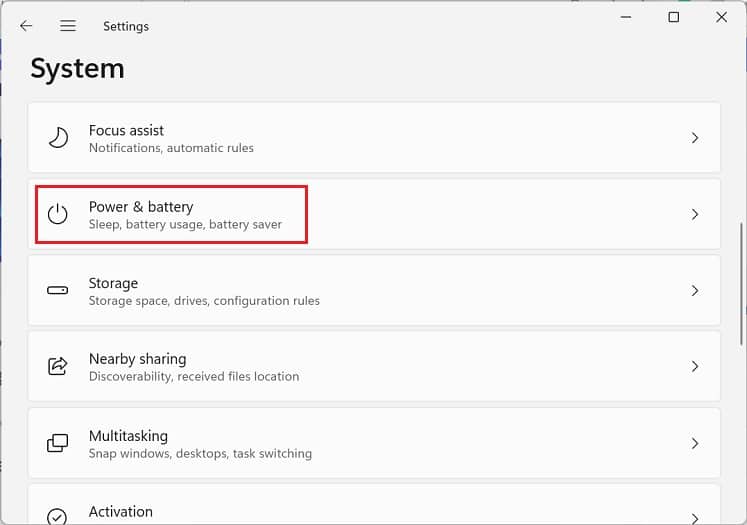Expand Focus assist via its chevron
The height and width of the screenshot is (525, 747).
click(695, 138)
